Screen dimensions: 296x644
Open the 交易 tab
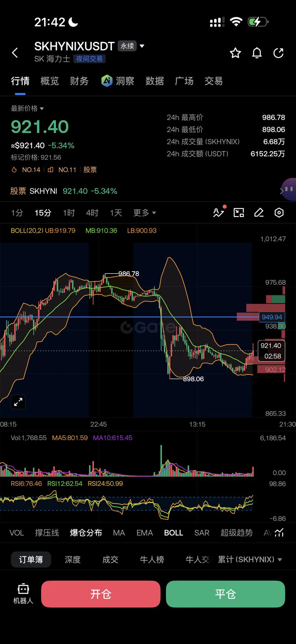click(x=213, y=81)
